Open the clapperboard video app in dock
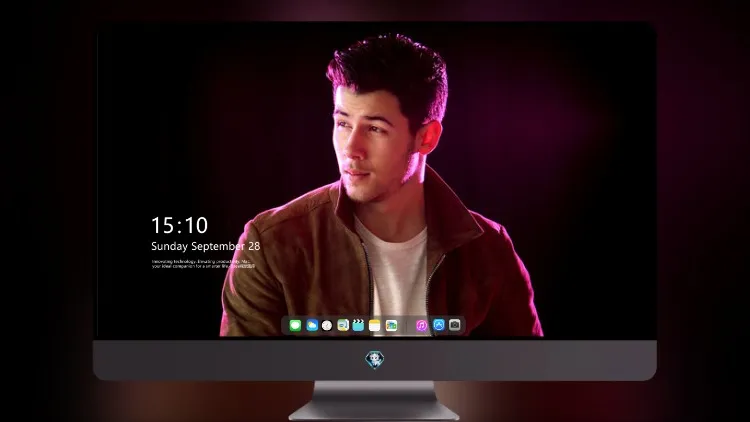750x422 pixels. tap(358, 325)
